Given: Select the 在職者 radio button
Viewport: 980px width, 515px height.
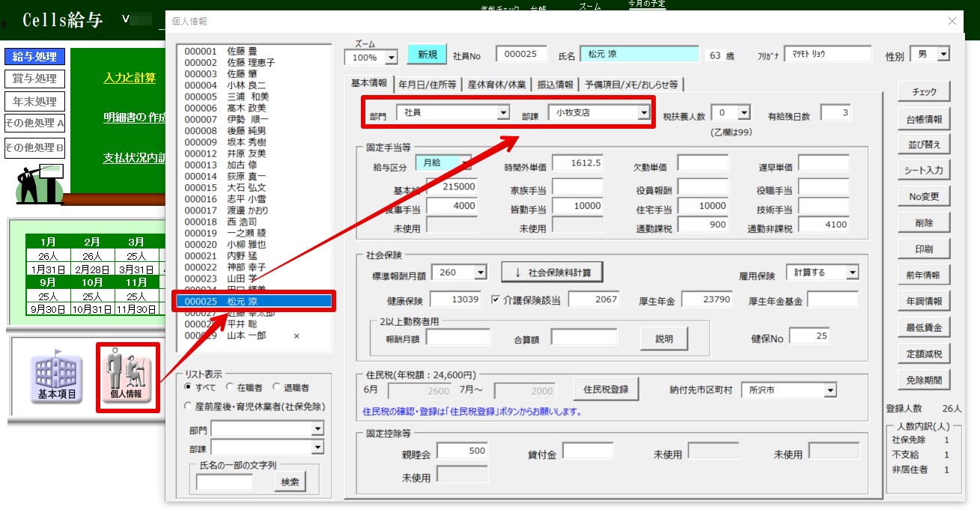Looking at the screenshot, I should (x=231, y=387).
